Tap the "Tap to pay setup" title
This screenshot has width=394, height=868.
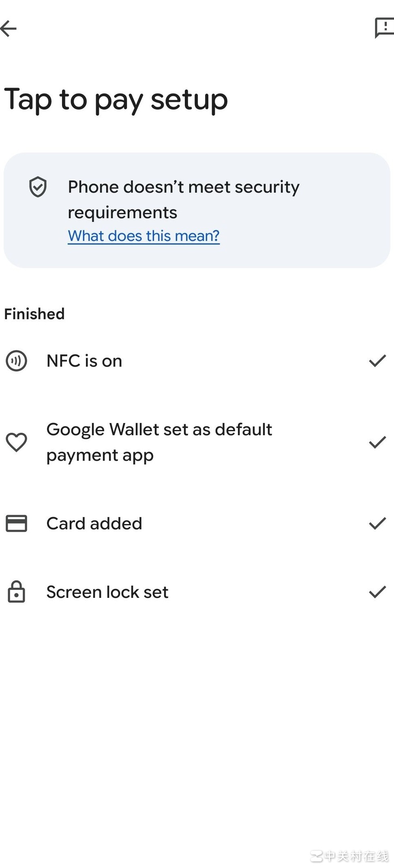click(x=116, y=99)
